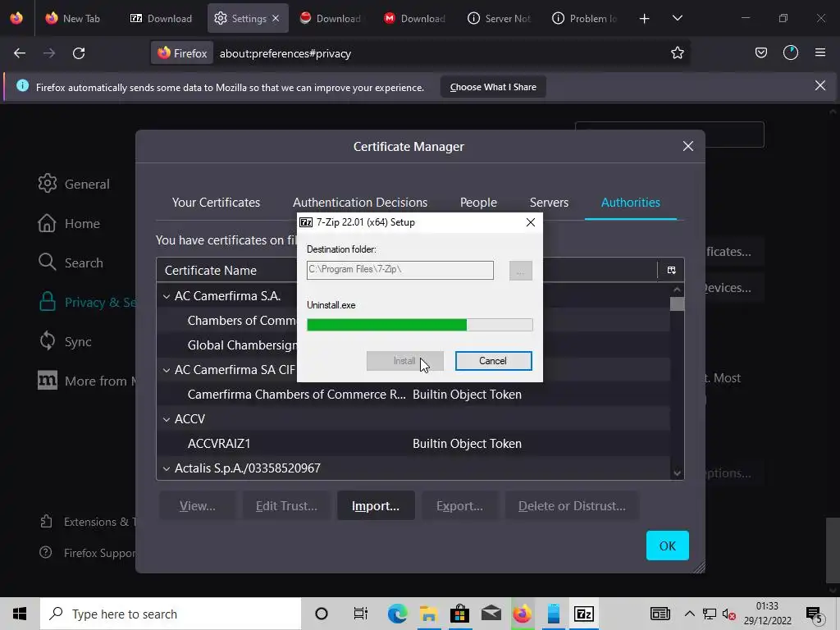This screenshot has width=840, height=630.
Task: Dismiss the data sharing notification bar
Action: [819, 85]
